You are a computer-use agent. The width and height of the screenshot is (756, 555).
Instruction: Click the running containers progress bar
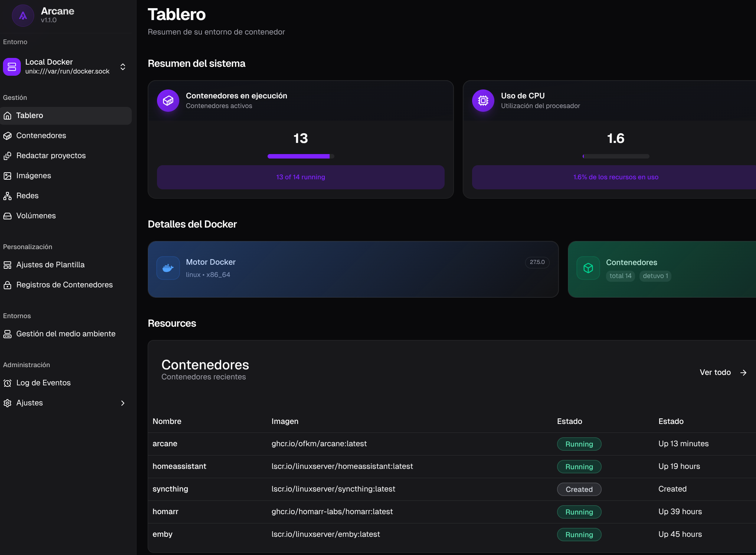click(x=301, y=156)
